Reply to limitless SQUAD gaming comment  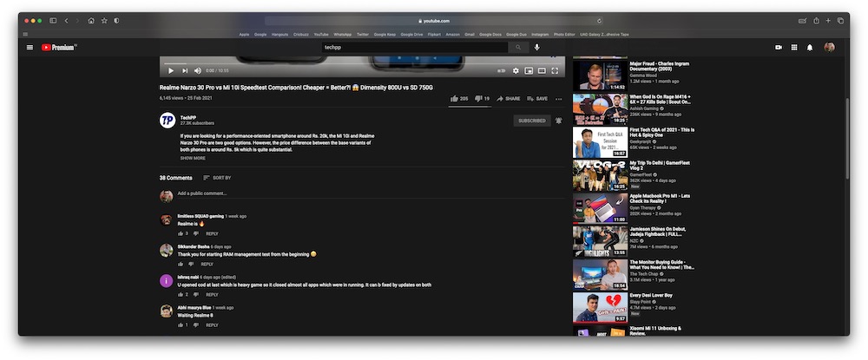pos(212,234)
